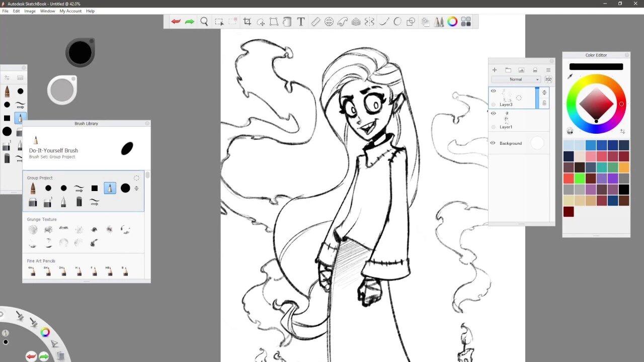Open the floating black color puck
Viewport: 644px width, 362px height.
coord(80,53)
